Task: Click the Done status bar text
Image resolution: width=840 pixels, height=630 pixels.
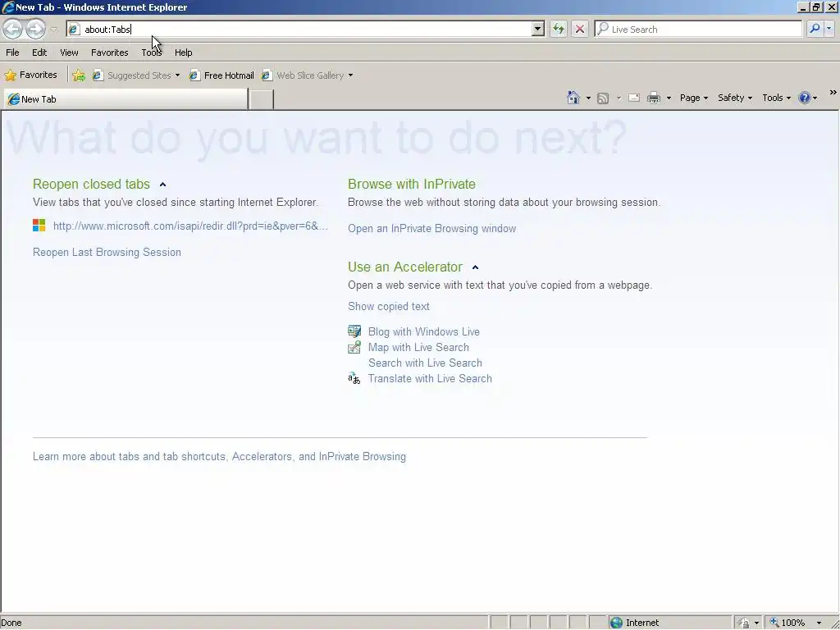Action: [x=11, y=623]
